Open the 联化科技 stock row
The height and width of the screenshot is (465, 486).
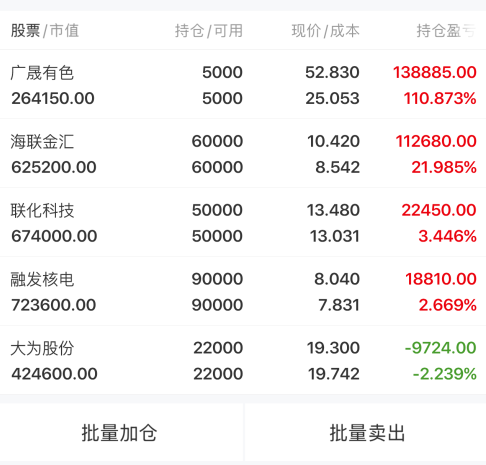[243, 223]
